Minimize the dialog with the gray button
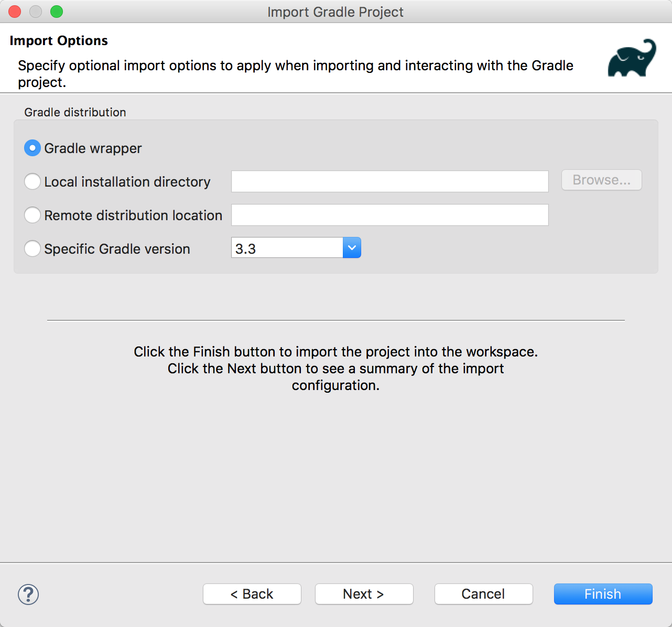 pos(36,12)
